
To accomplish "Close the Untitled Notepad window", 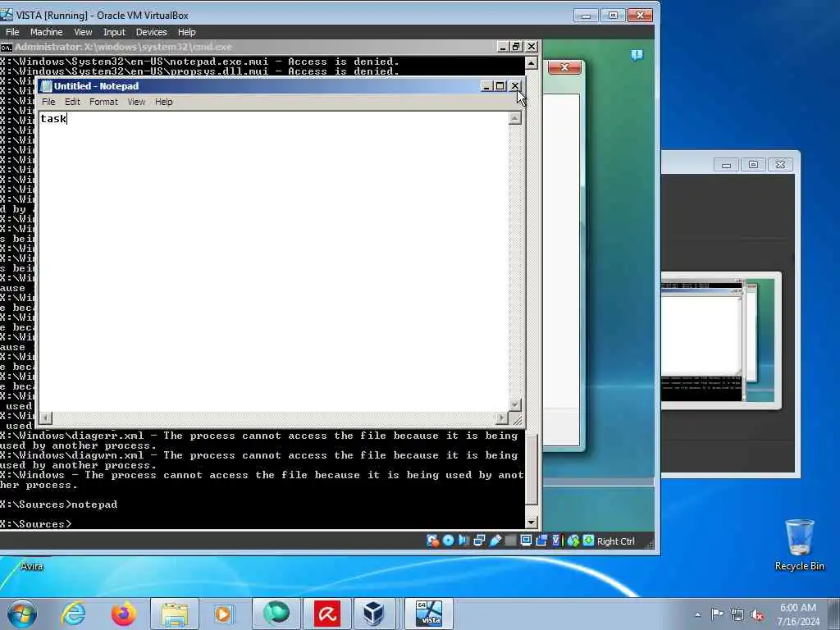I will click(x=515, y=85).
